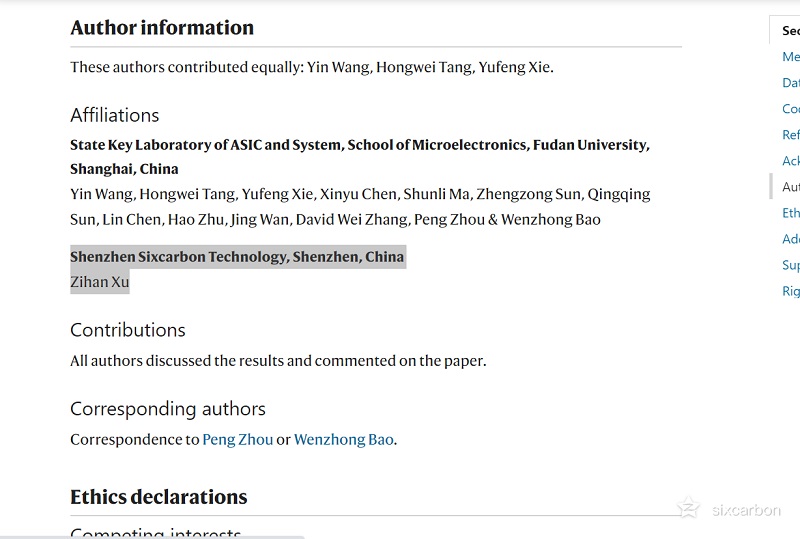Jump to the Ack… section in the sidebar
The image size is (800, 539).
click(x=791, y=161)
